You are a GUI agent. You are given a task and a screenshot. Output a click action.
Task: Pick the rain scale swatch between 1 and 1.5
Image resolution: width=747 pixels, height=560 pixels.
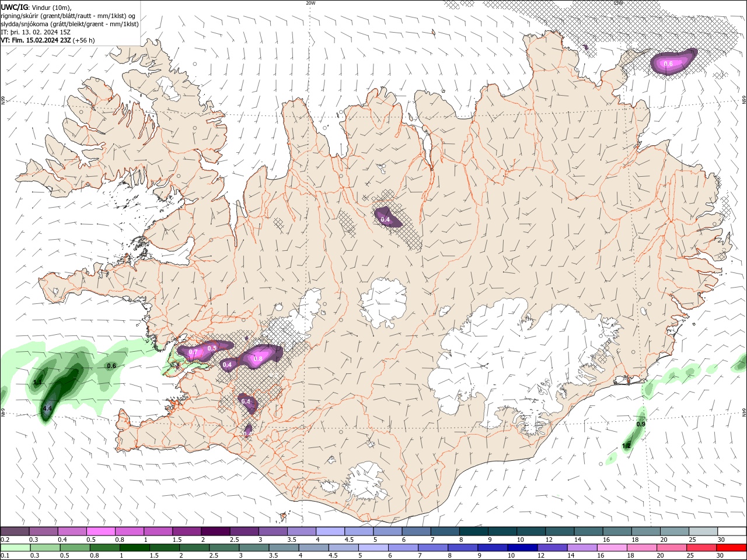(135, 548)
